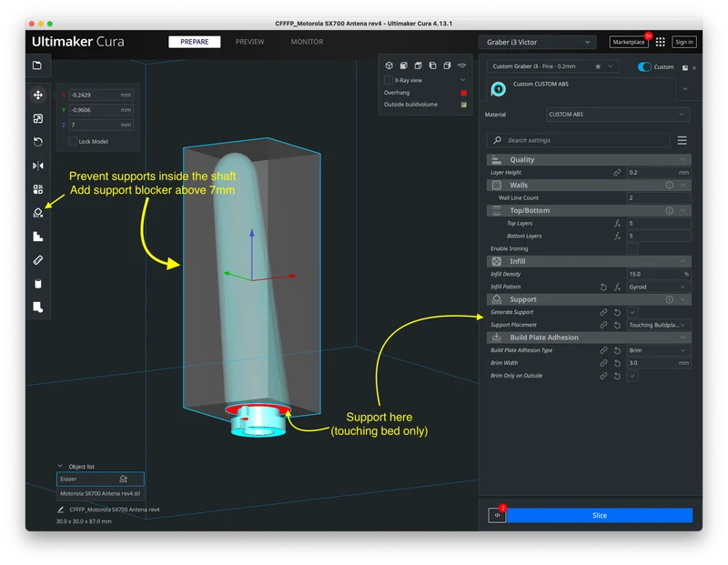This screenshot has width=728, height=565.
Task: Open Infill Pattern Gyroid dropdown
Action: [657, 287]
